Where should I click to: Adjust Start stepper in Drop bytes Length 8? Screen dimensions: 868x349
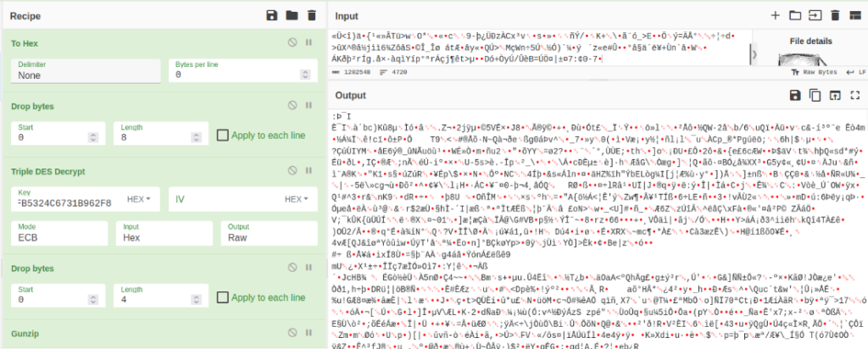(93, 138)
